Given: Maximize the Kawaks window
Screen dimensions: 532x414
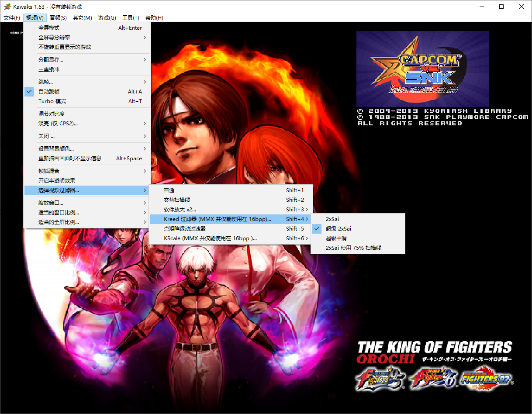Looking at the screenshot, I should (501, 7).
